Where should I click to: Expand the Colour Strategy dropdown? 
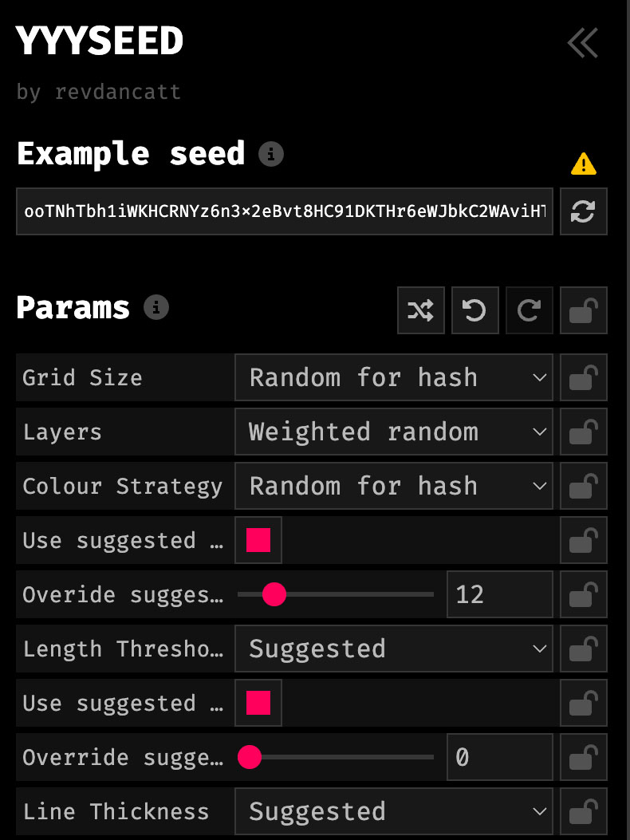pyautogui.click(x=394, y=486)
